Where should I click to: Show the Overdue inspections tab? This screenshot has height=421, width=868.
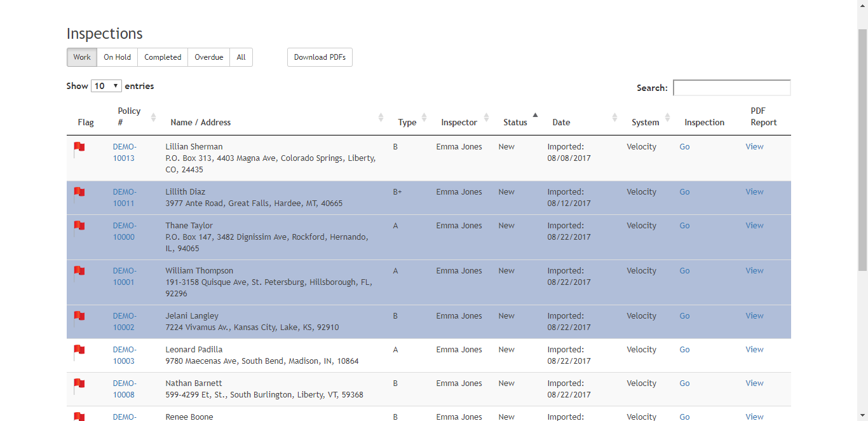(208, 57)
